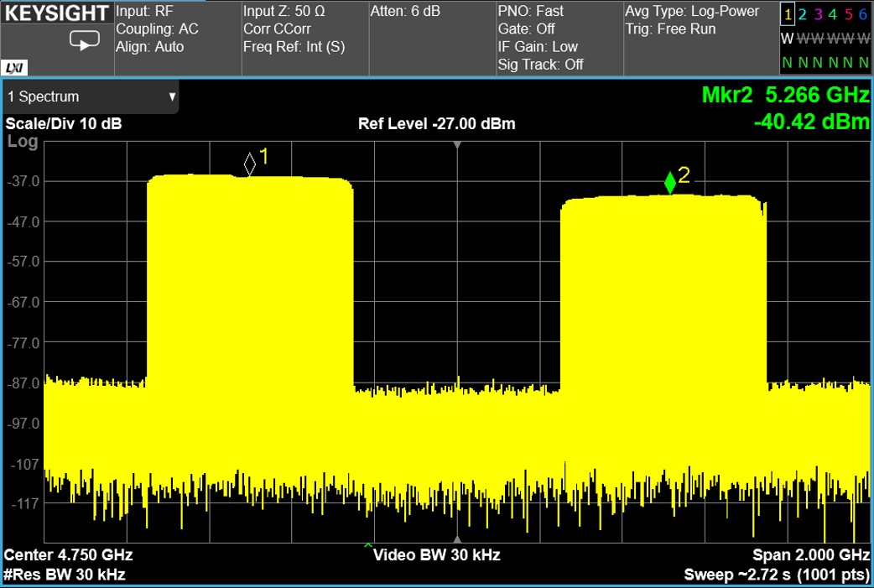Select trace 2 in the trace indicator
The height and width of the screenshot is (588, 874).
[803, 14]
